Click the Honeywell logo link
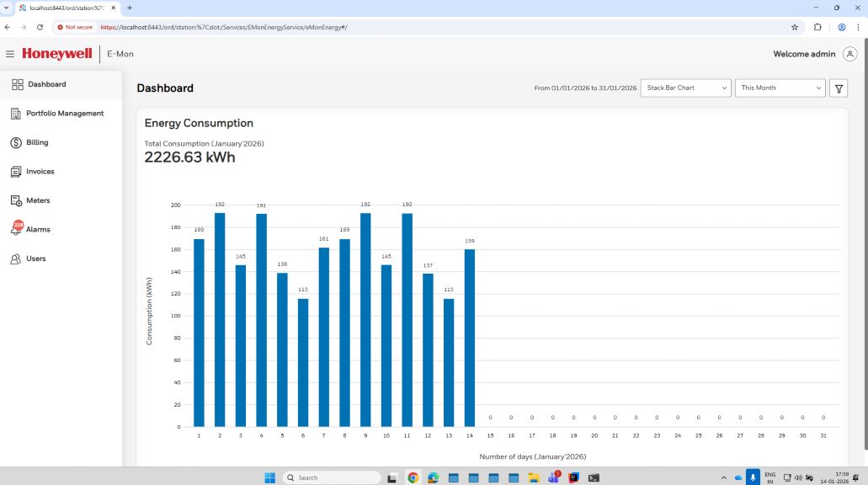Image resolution: width=868 pixels, height=485 pixels. [56, 54]
